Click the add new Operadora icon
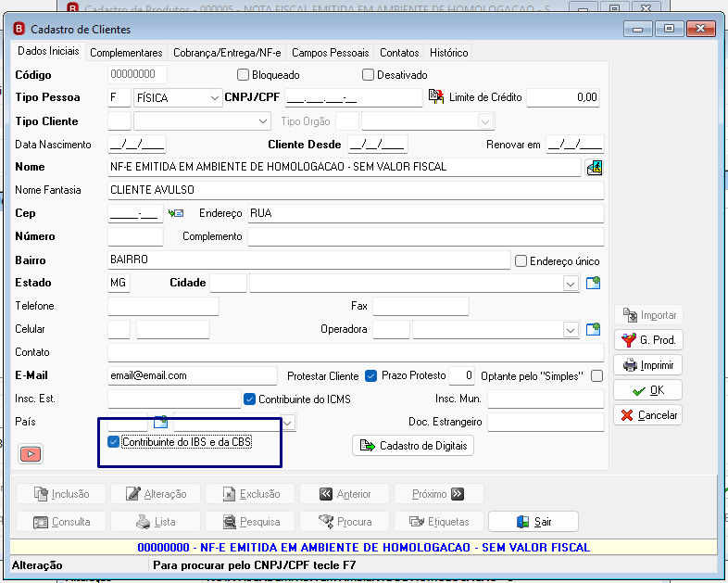The width and height of the screenshot is (728, 583). click(x=593, y=329)
